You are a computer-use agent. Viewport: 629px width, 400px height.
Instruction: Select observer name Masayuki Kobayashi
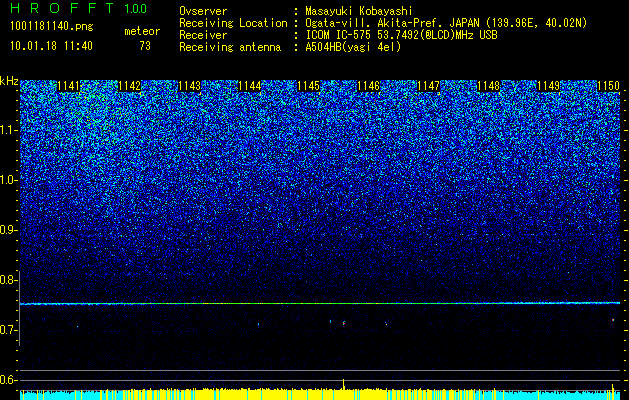(x=359, y=12)
